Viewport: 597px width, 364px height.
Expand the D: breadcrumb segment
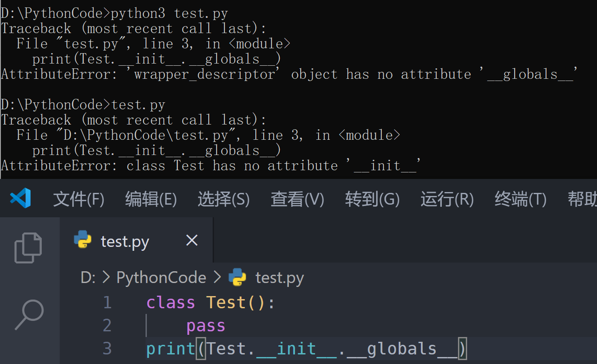(88, 277)
